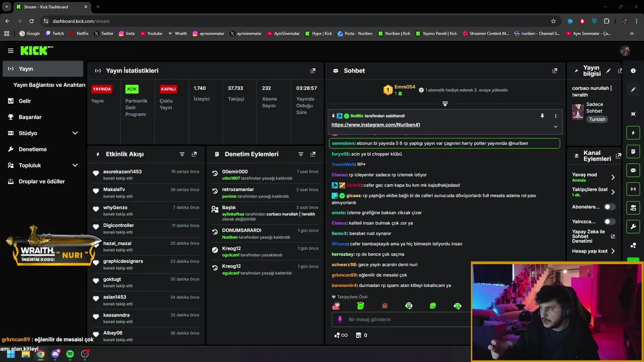Click username sennsinnn in highlighted chat message
The height and width of the screenshot is (362, 644).
[343, 143]
